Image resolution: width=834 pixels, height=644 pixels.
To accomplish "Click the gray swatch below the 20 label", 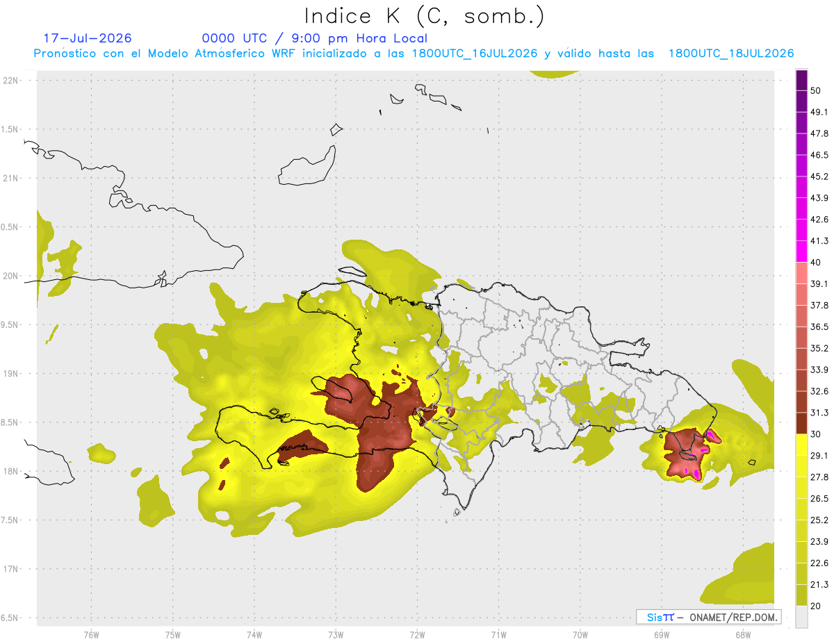I will 802,617.
